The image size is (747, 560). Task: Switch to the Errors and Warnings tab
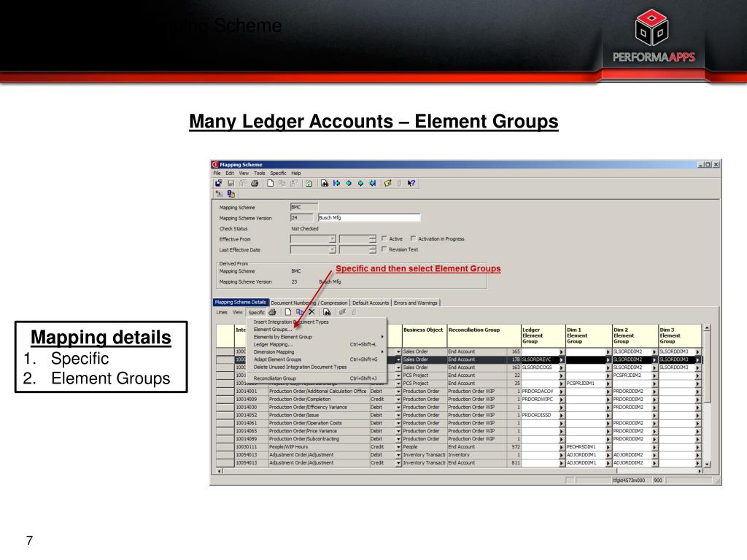(415, 303)
